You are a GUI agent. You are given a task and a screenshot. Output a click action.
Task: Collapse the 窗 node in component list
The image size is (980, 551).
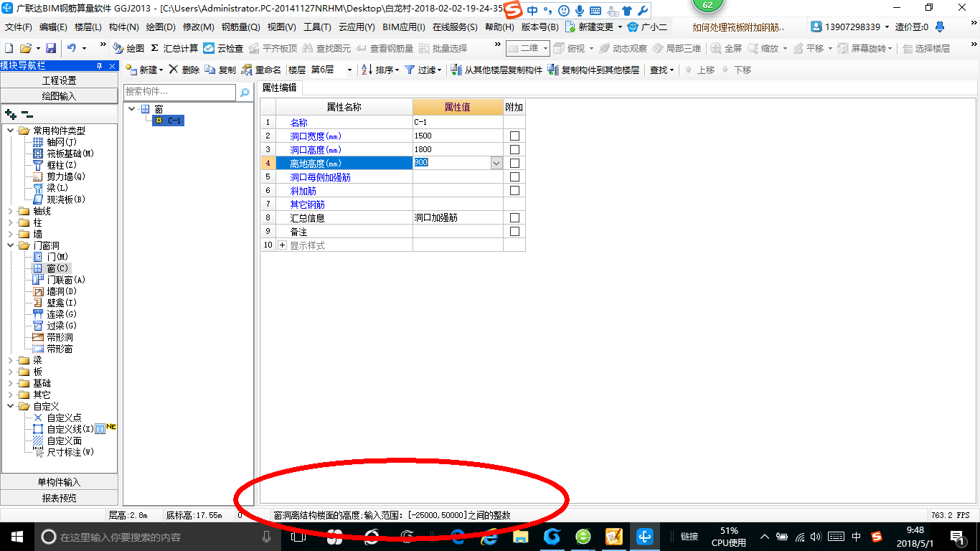click(x=131, y=109)
